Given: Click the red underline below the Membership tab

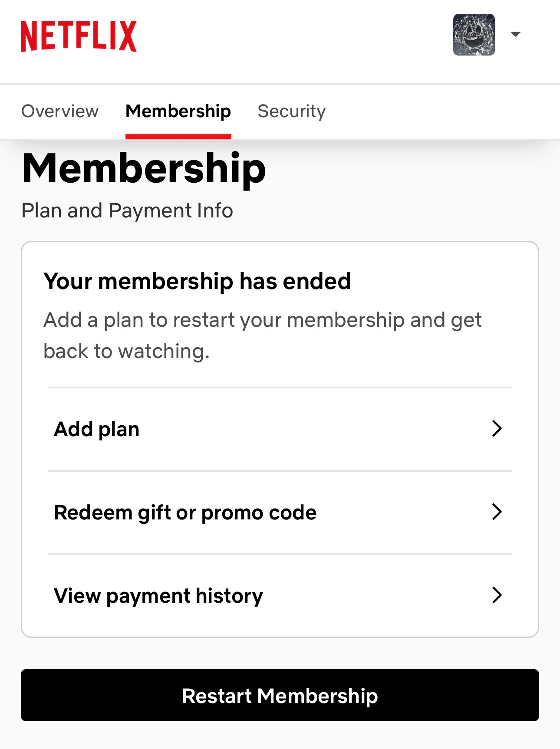Looking at the screenshot, I should click(x=178, y=137).
